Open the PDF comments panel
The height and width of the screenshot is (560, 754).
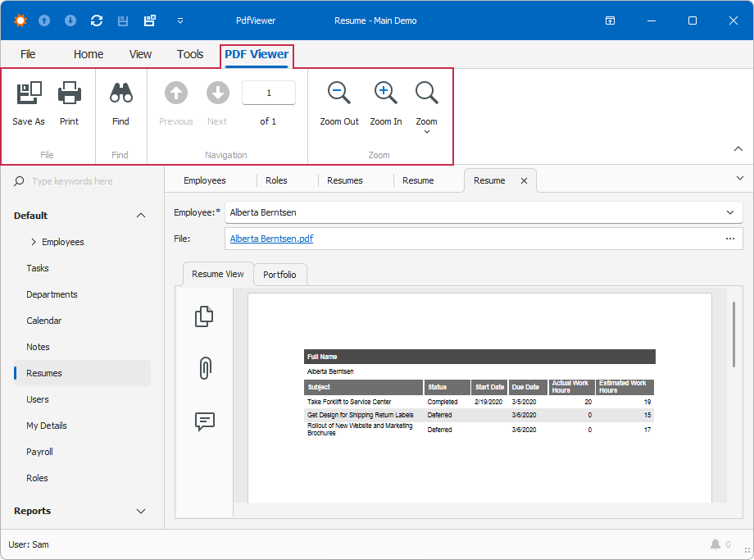[x=204, y=421]
